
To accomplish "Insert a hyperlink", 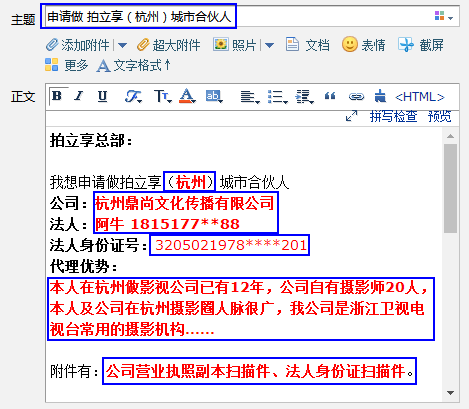I will (x=356, y=97).
